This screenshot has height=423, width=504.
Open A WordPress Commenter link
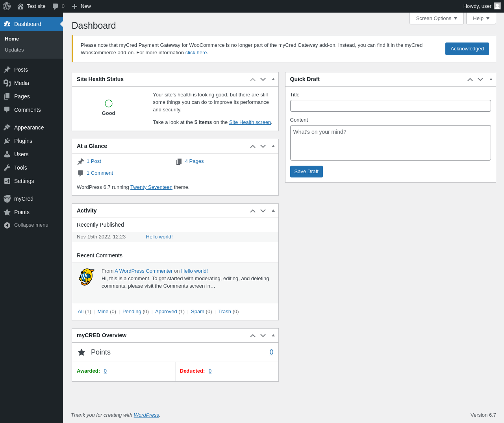(143, 271)
